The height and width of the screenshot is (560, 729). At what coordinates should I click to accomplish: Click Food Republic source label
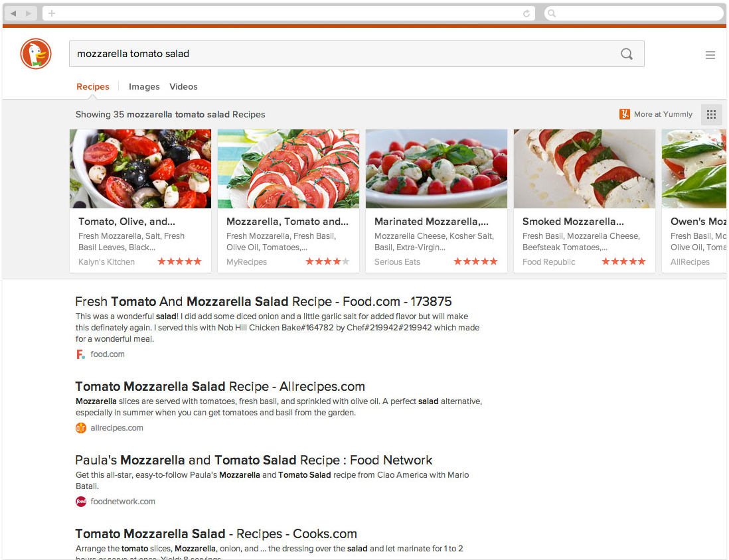coord(548,262)
